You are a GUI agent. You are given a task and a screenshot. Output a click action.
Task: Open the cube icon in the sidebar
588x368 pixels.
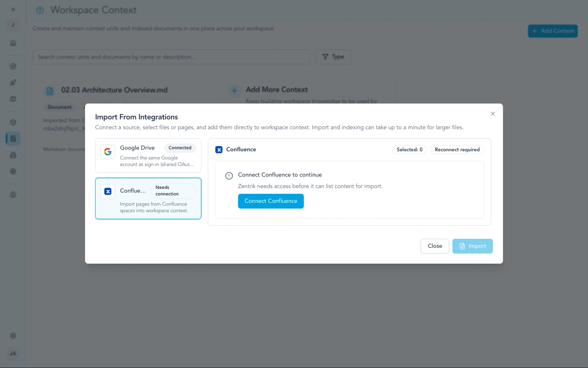[x=13, y=122]
